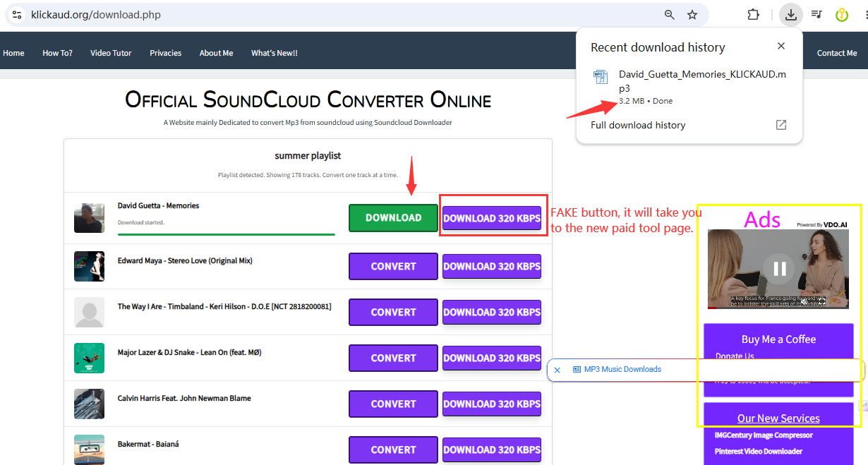This screenshot has width=868, height=465.
Task: Close the MP3 Music Downloads ad banner
Action: (x=557, y=370)
